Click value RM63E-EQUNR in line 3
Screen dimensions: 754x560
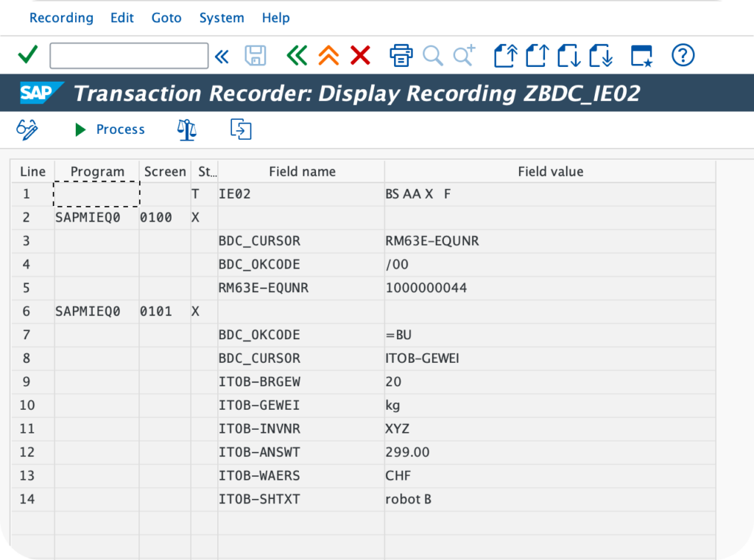pos(550,241)
